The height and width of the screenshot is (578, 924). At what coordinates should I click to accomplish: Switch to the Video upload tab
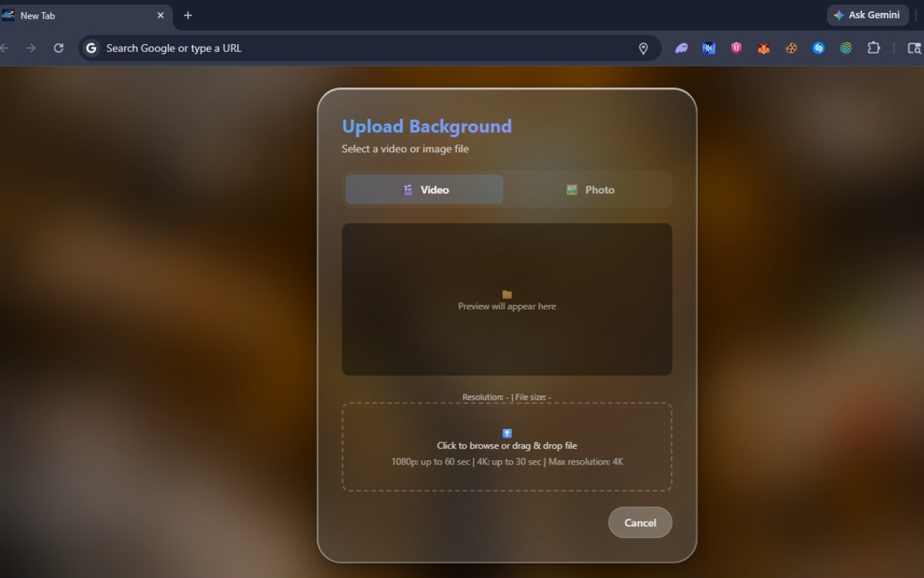point(424,189)
